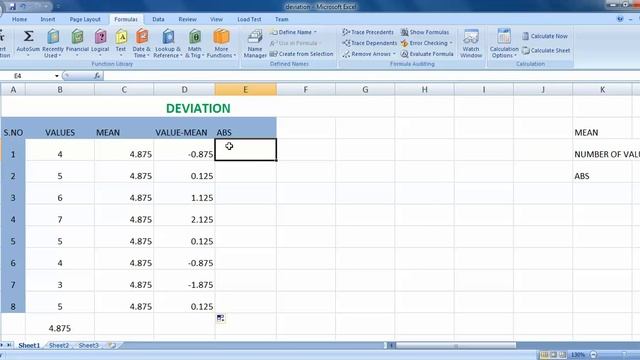This screenshot has width=640, height=360.
Task: Switch to Normal view icon
Action: [x=544, y=355]
